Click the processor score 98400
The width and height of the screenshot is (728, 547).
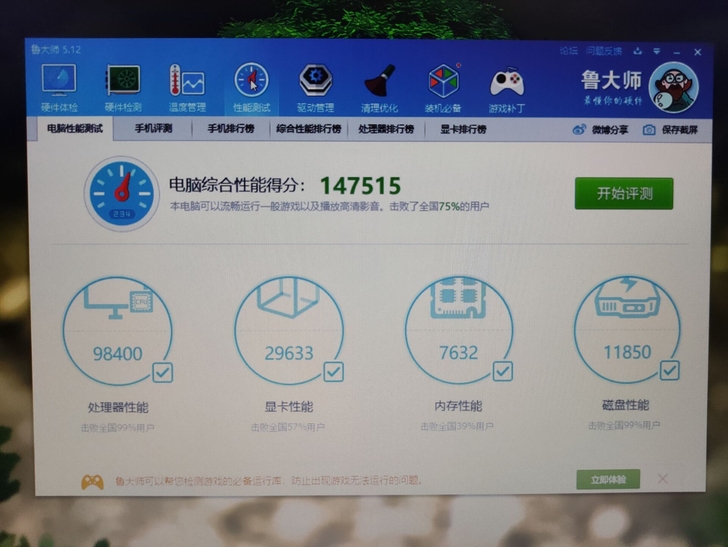click(117, 354)
